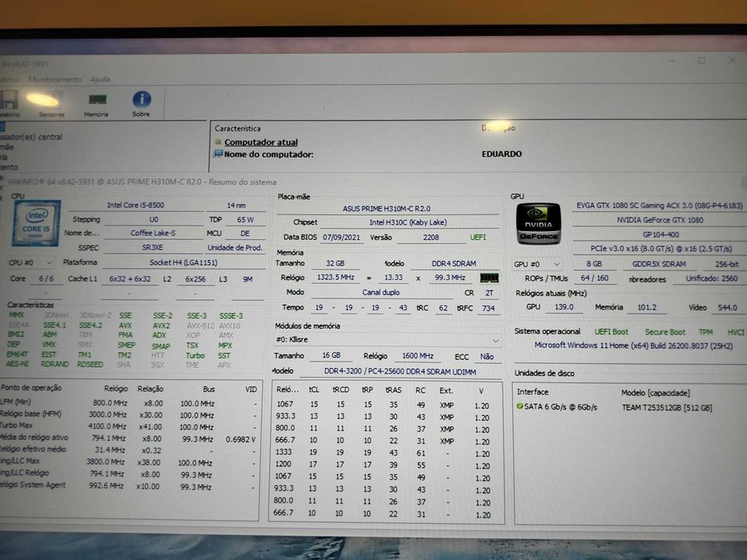Click the UEFI Boot indicator

click(x=611, y=331)
